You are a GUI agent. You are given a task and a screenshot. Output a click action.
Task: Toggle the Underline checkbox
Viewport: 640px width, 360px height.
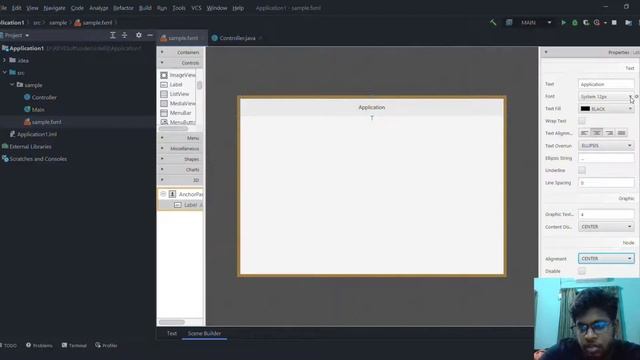pyautogui.click(x=582, y=170)
